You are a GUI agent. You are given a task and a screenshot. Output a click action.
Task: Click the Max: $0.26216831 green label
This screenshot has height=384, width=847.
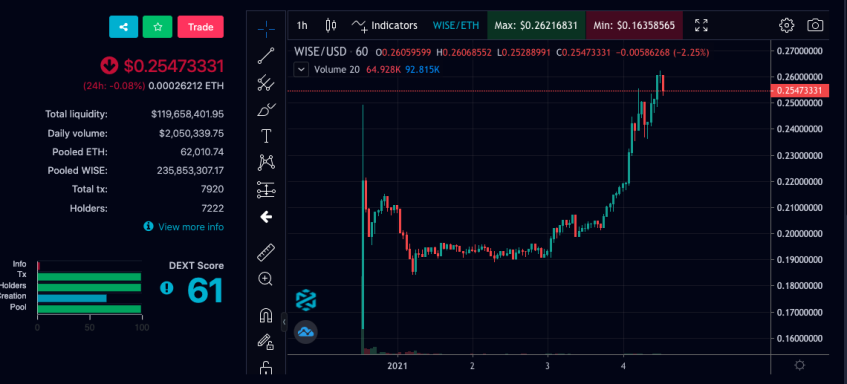(536, 25)
